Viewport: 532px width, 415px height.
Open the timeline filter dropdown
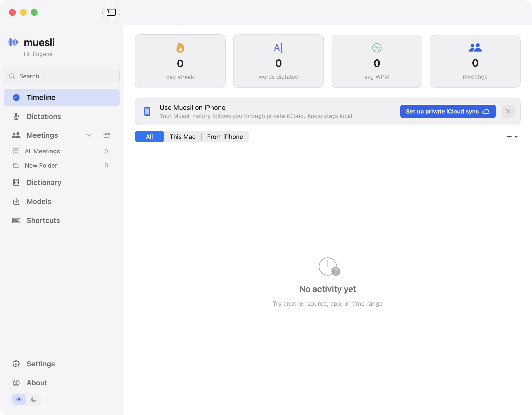[x=512, y=137]
